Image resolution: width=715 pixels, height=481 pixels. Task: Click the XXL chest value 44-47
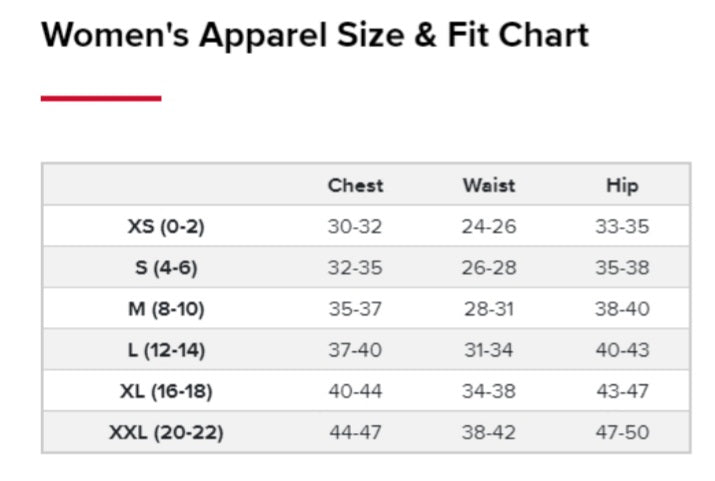355,433
